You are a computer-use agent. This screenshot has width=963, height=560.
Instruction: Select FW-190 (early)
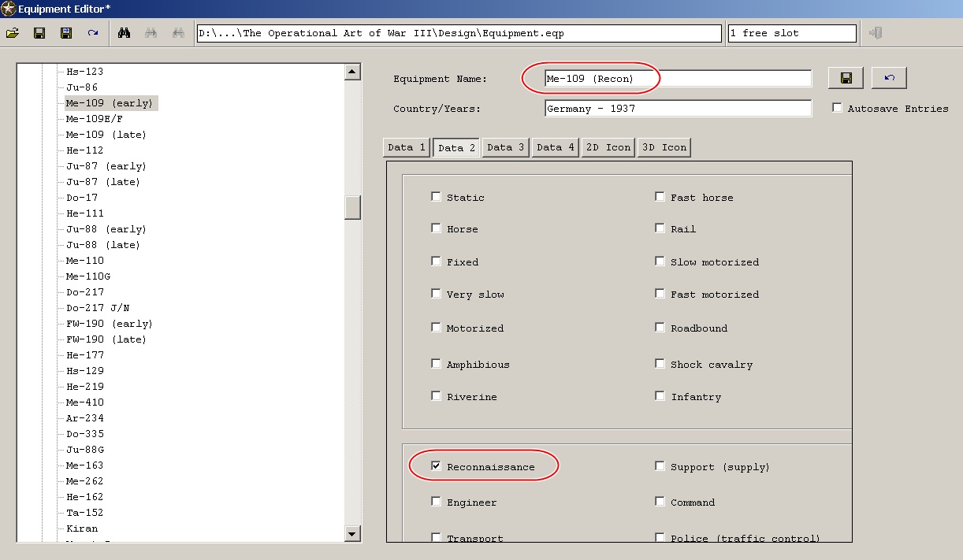pyautogui.click(x=110, y=324)
